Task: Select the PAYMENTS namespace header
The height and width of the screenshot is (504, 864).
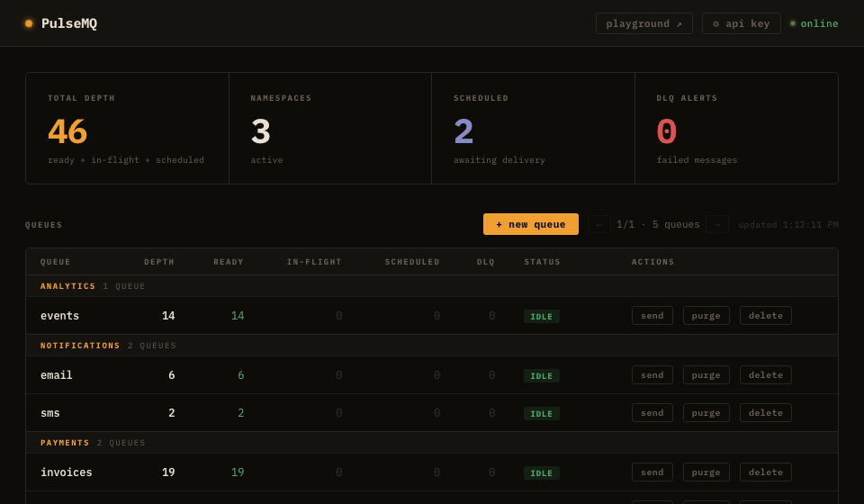Action: (432, 442)
